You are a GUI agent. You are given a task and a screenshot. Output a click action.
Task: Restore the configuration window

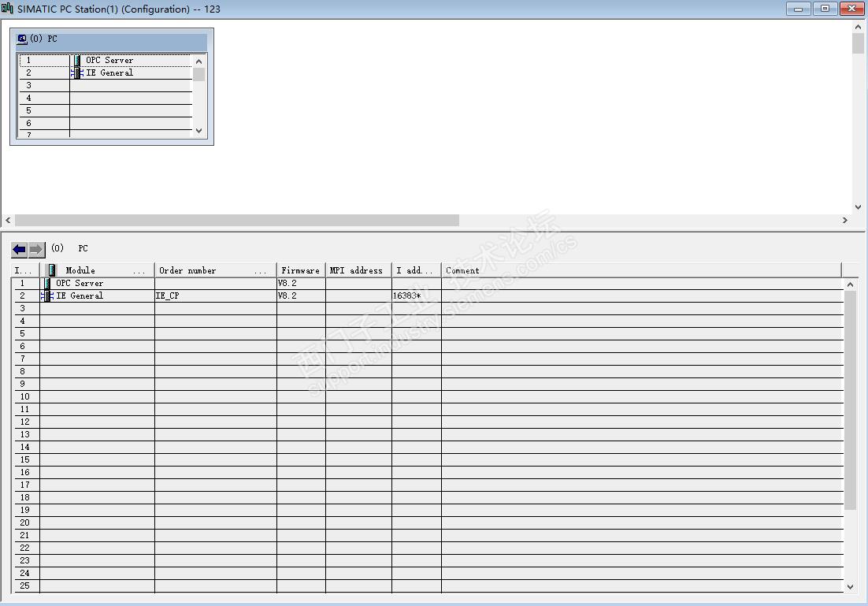[x=825, y=9]
